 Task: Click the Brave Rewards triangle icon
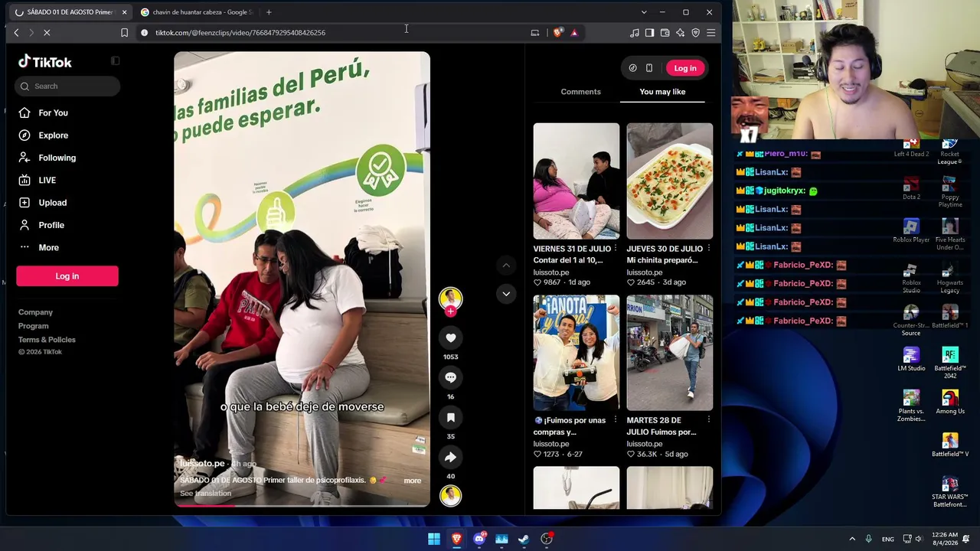(x=574, y=32)
